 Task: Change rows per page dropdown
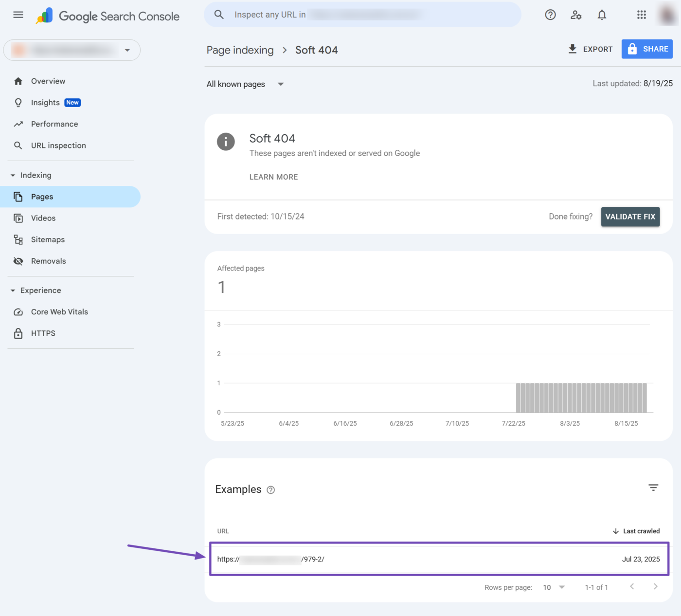point(554,587)
